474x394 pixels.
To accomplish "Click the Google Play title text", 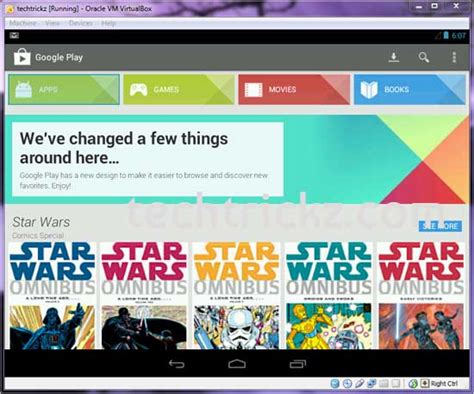I will pyautogui.click(x=59, y=57).
